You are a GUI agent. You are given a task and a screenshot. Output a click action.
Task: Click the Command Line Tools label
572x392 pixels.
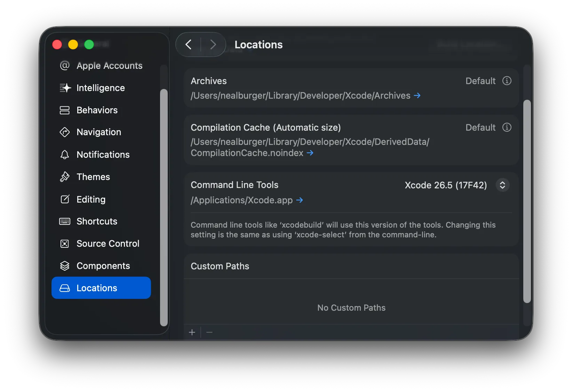(x=235, y=185)
